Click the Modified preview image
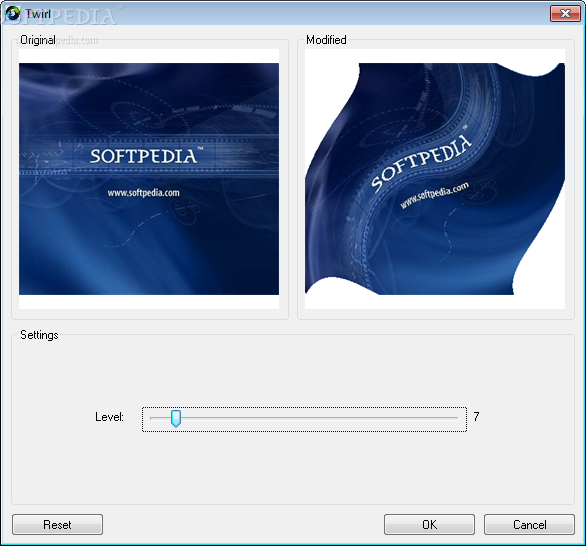 click(x=435, y=179)
